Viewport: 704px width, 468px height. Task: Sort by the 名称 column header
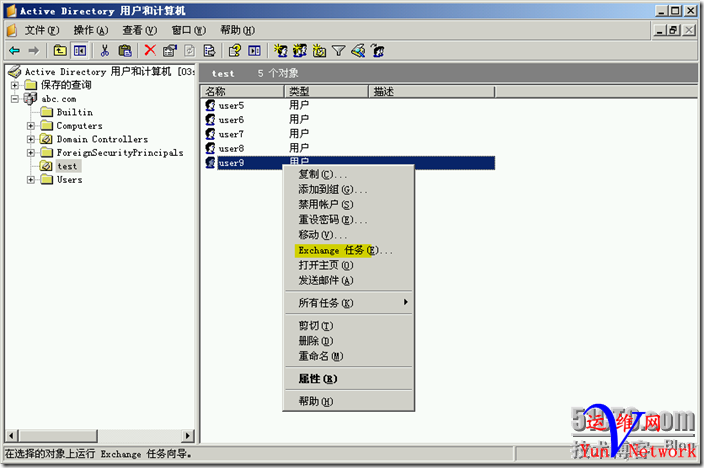(x=242, y=92)
